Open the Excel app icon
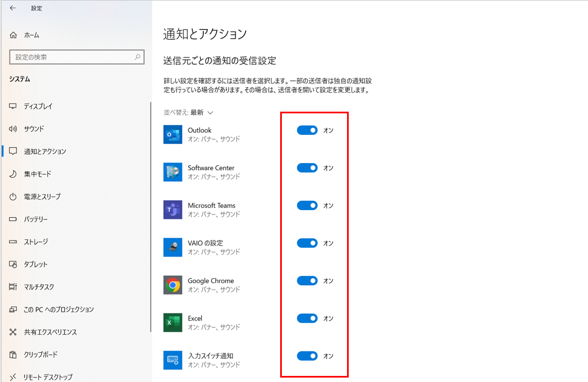This screenshot has height=382, width=588. (173, 322)
